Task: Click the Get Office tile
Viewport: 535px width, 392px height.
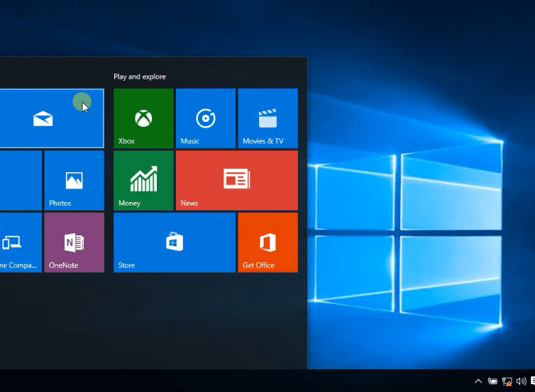Action: [x=267, y=242]
